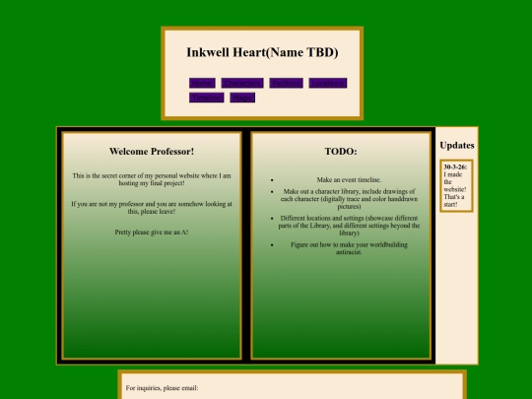The image size is (532, 399).
Task: Click the 'Make out a character library' item
Action: click(349, 199)
